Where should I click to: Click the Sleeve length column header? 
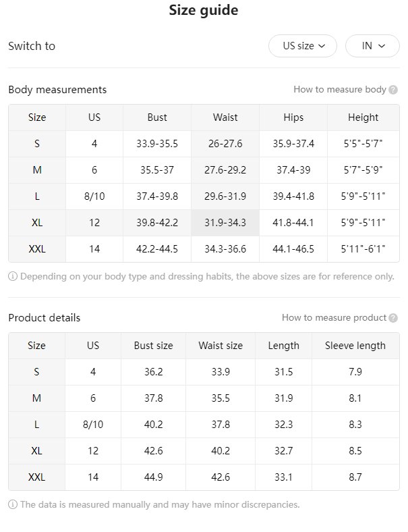pos(355,346)
